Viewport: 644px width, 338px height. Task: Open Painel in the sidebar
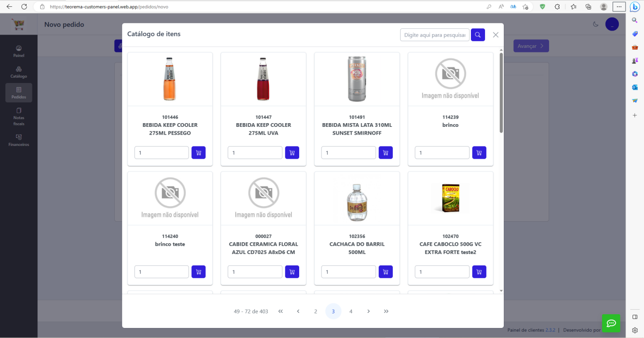point(19,51)
